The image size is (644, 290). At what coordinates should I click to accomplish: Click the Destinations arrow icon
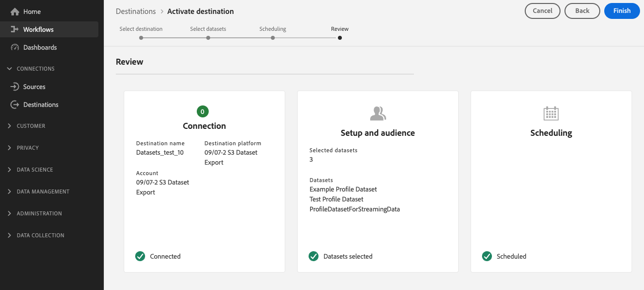click(x=14, y=104)
